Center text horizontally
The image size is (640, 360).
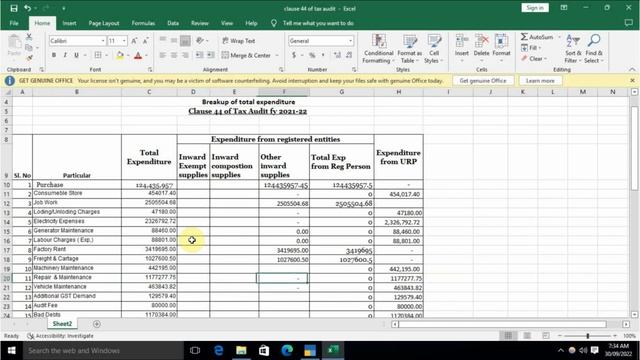[174, 55]
